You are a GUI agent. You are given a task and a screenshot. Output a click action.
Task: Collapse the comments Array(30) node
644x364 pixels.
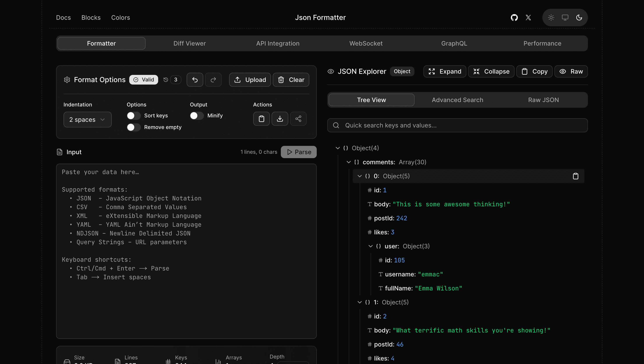click(x=349, y=162)
